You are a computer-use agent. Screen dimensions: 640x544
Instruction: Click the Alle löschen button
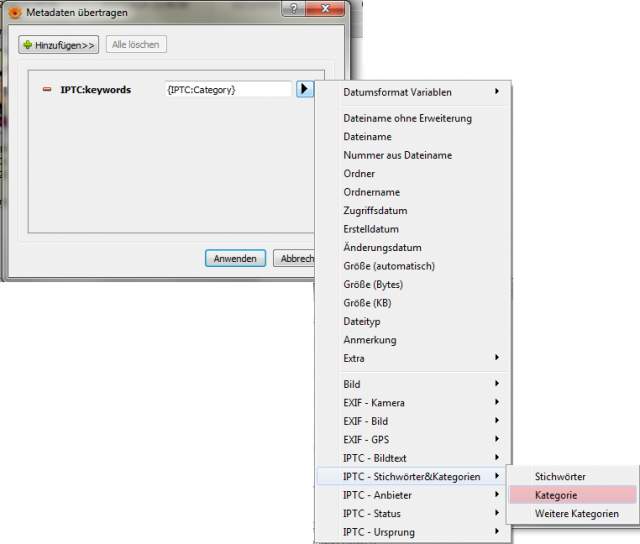pyautogui.click(x=136, y=44)
